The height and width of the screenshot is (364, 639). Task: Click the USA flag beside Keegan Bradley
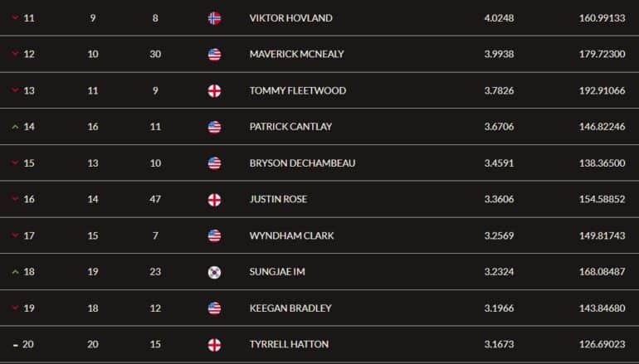[214, 308]
